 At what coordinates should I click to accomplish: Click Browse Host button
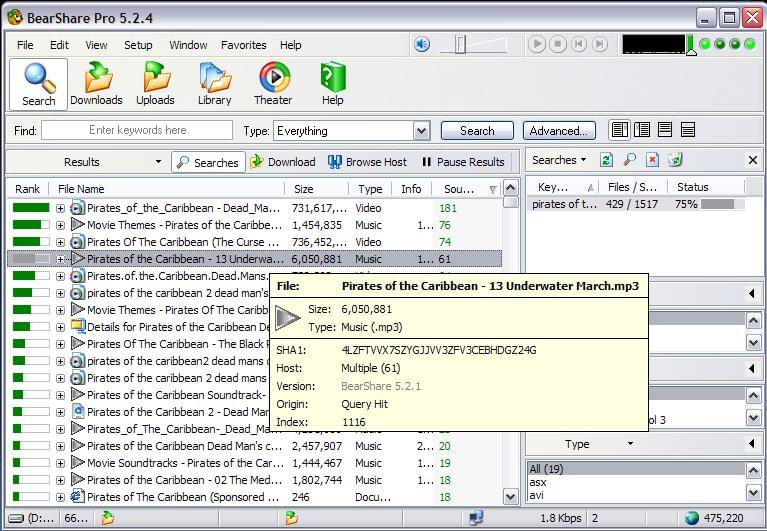[367, 162]
